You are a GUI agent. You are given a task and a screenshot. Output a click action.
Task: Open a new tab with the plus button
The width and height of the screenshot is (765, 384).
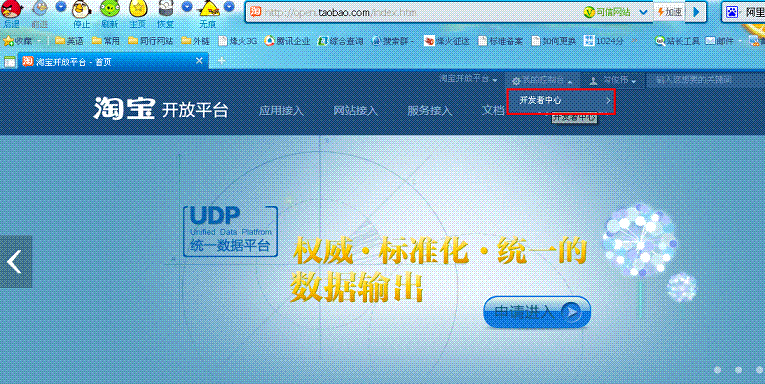tap(221, 61)
